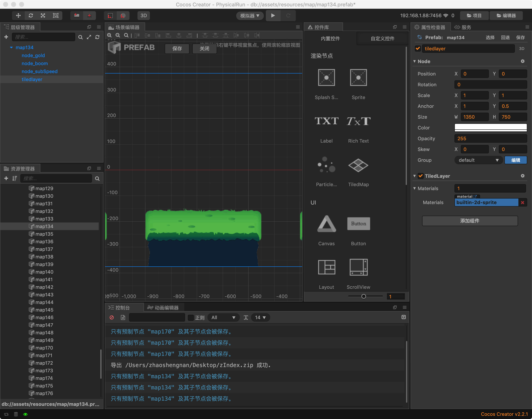This screenshot has height=419, width=532.
Task: Open the Group default dropdown
Action: coord(478,160)
